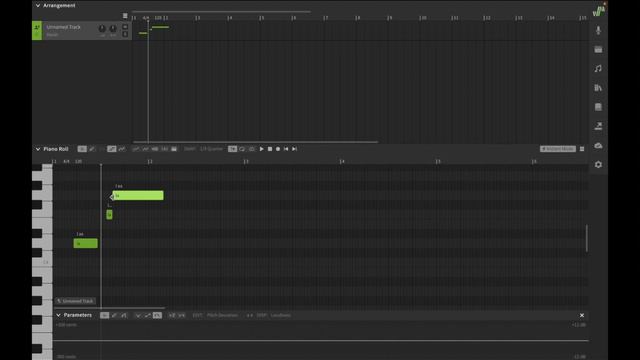640x360 pixels.
Task: Adjust the track gain knob
Action: tap(102, 28)
